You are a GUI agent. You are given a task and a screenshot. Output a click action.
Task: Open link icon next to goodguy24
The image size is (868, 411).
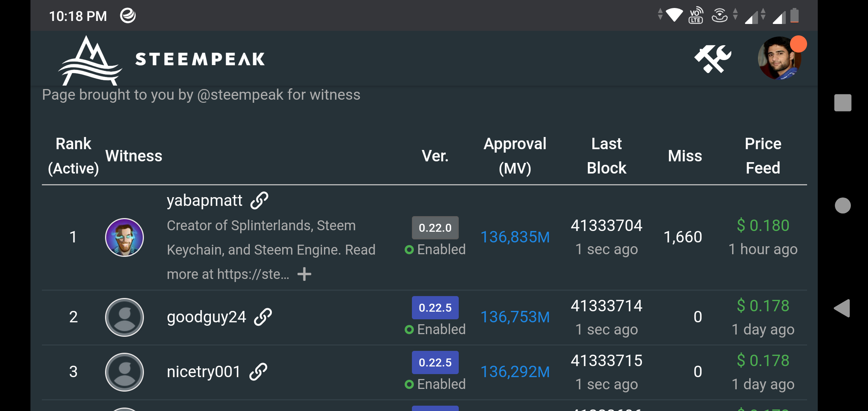(263, 317)
